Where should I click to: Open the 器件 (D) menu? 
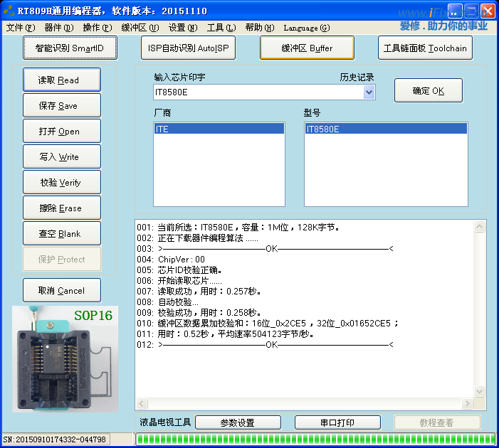pos(58,28)
